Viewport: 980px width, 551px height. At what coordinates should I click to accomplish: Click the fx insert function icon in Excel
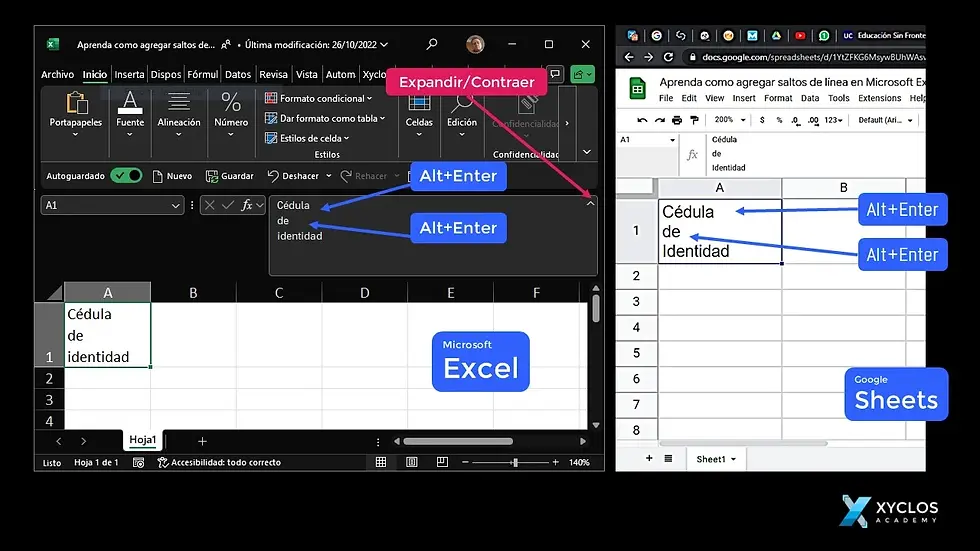247,205
